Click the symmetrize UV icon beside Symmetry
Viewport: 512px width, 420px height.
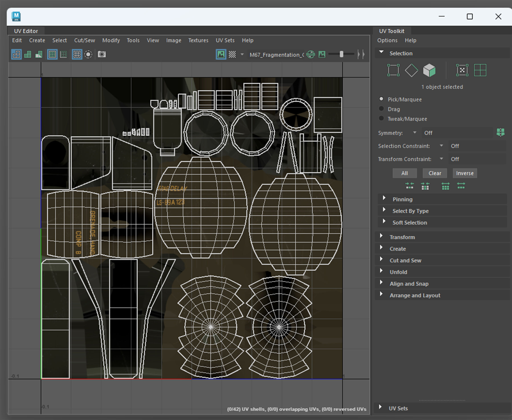(x=500, y=133)
